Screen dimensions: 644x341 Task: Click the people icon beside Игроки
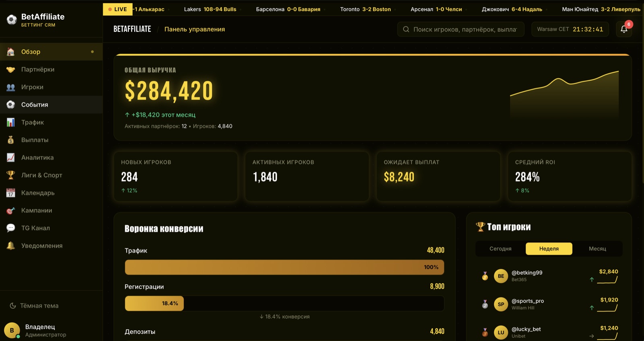point(11,87)
